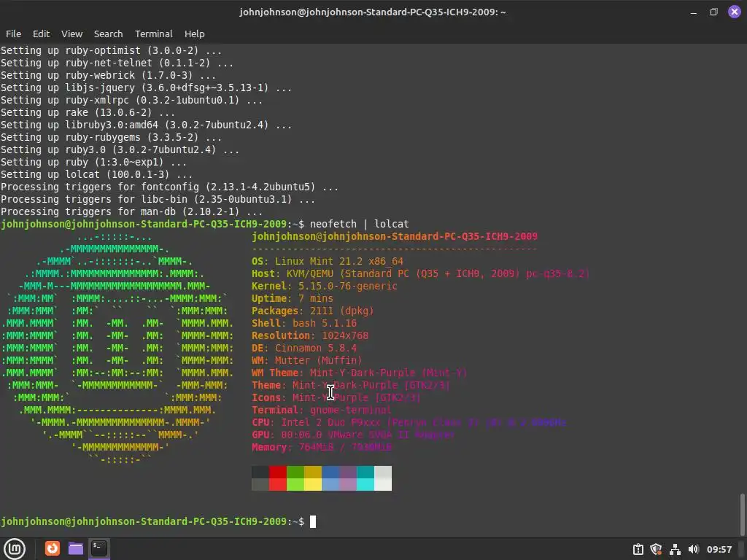Click the 'Terminal: gnome-terminal' line
Image resolution: width=747 pixels, height=560 pixels.
pyautogui.click(x=322, y=410)
